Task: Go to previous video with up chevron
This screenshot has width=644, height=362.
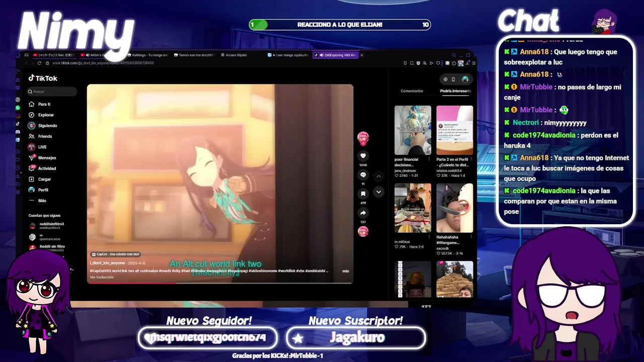Action: 379,176
